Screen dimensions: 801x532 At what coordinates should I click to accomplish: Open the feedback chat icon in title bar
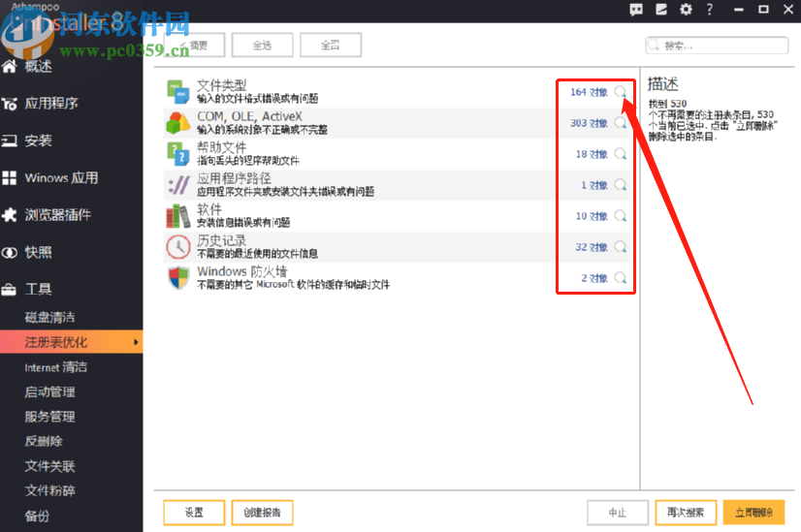click(x=636, y=10)
